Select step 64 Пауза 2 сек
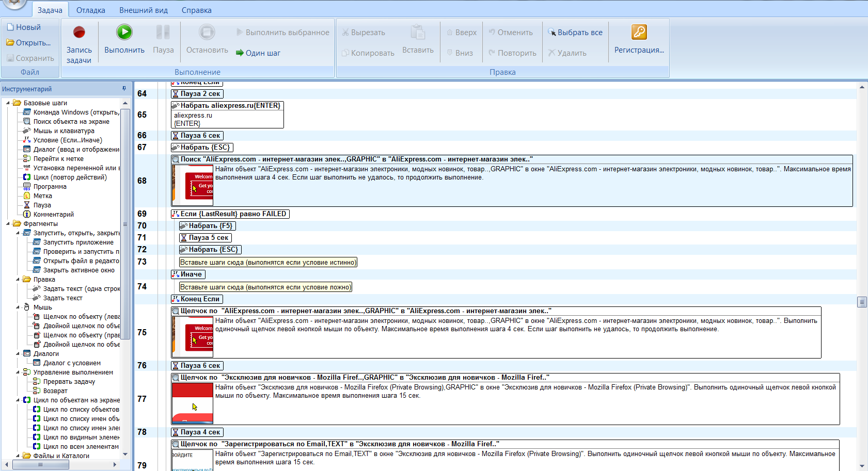Image resolution: width=868 pixels, height=471 pixels. click(x=197, y=94)
